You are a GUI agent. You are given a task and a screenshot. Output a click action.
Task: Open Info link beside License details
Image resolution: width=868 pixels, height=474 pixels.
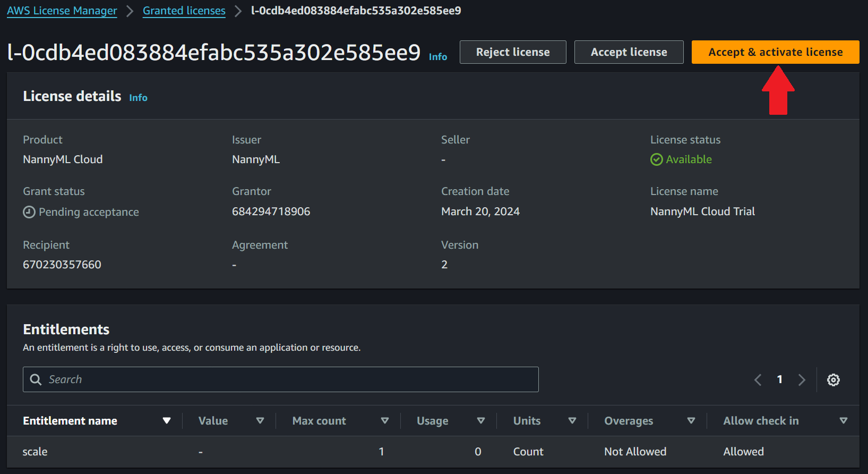pos(138,98)
